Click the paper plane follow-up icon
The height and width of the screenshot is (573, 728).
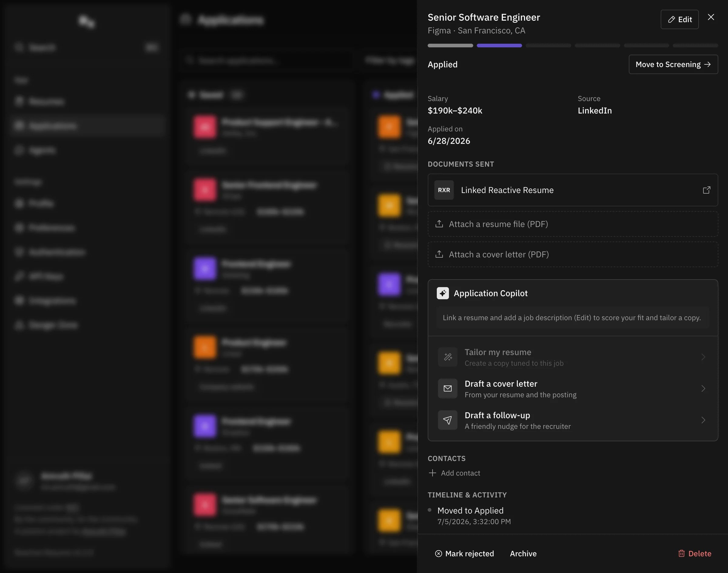tap(447, 420)
